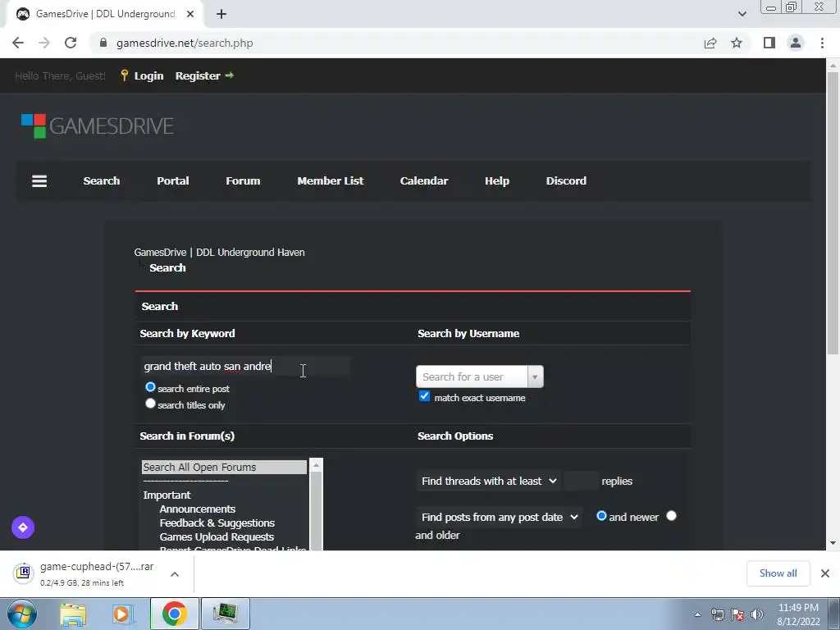Toggle the browser side panel icon
Image resolution: width=840 pixels, height=630 pixels.
[769, 43]
